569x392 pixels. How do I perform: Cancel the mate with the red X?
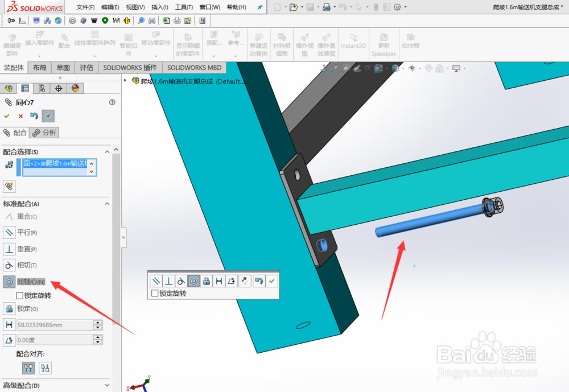tap(20, 116)
